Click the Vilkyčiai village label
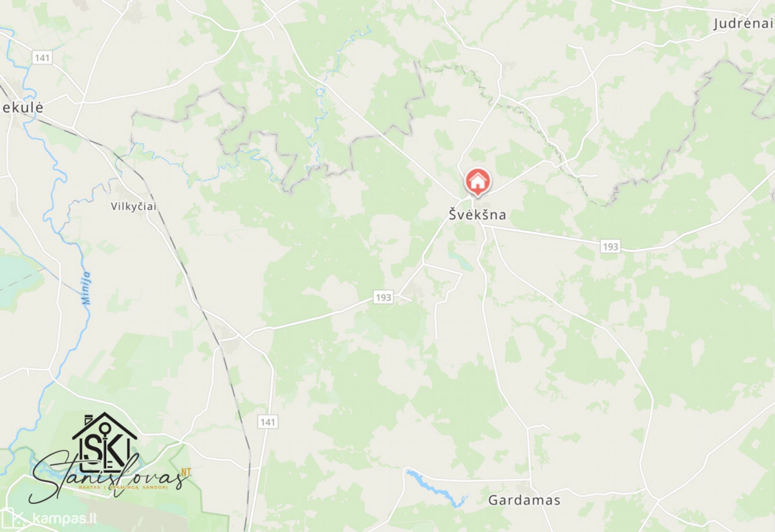775x532 pixels. pyautogui.click(x=133, y=206)
